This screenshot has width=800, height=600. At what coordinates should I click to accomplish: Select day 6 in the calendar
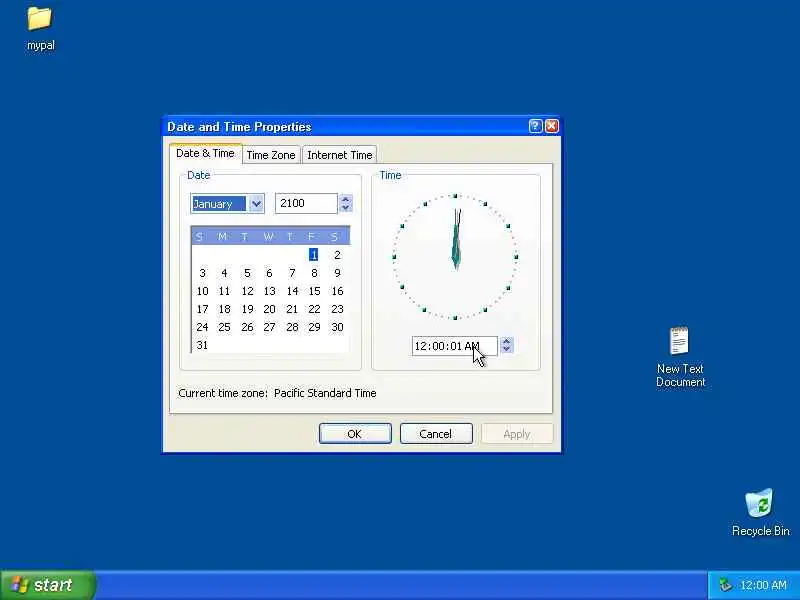tap(269, 273)
